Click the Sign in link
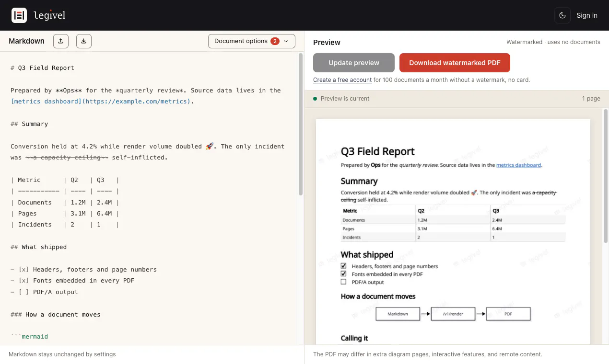The height and width of the screenshot is (364, 609). (x=587, y=15)
